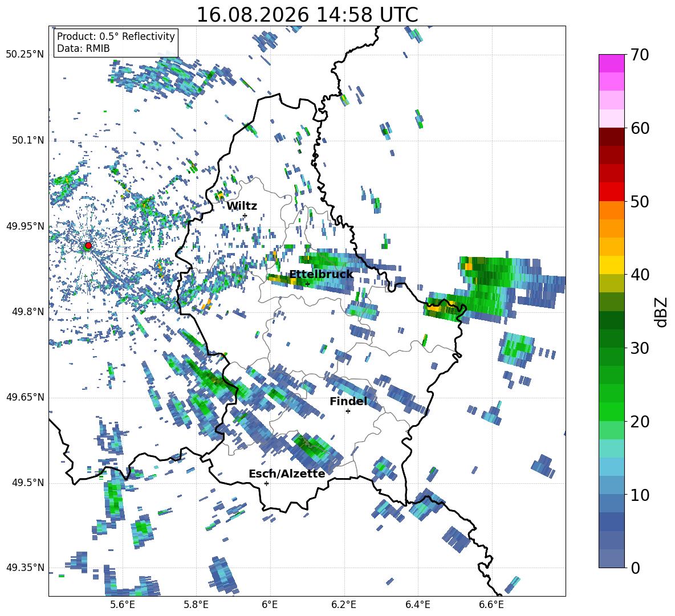675x616 pixels.
Task: Click the 6.2°E longitude tick label
Action: click(344, 605)
